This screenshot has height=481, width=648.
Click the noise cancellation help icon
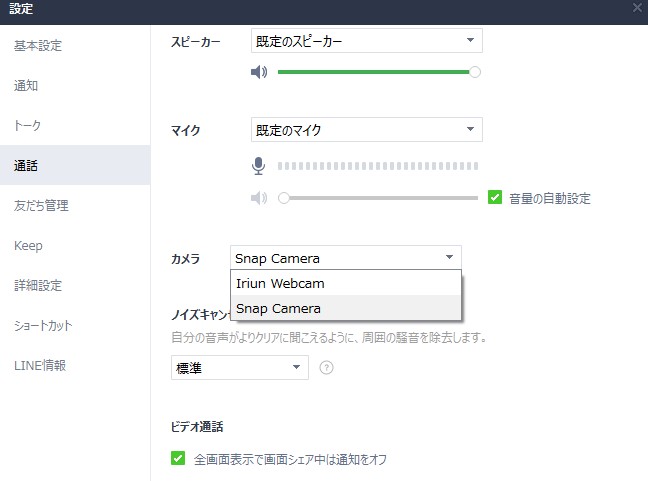(326, 368)
